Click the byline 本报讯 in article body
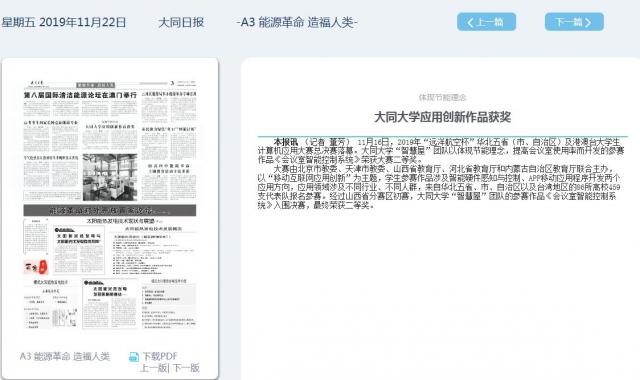 tap(285, 142)
